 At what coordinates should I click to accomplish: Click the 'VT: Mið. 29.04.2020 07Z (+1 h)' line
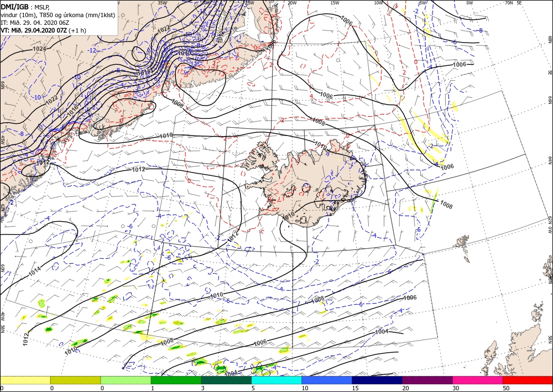(x=43, y=30)
